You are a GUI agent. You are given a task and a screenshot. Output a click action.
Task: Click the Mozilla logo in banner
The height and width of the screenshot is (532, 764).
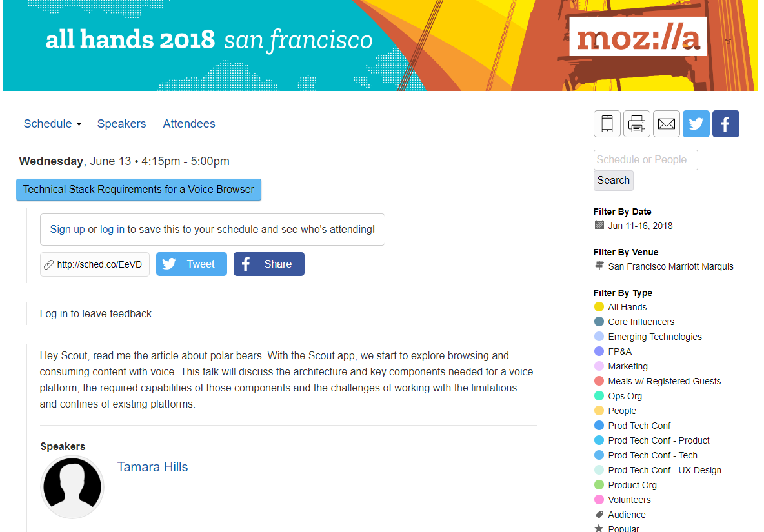[x=638, y=37]
